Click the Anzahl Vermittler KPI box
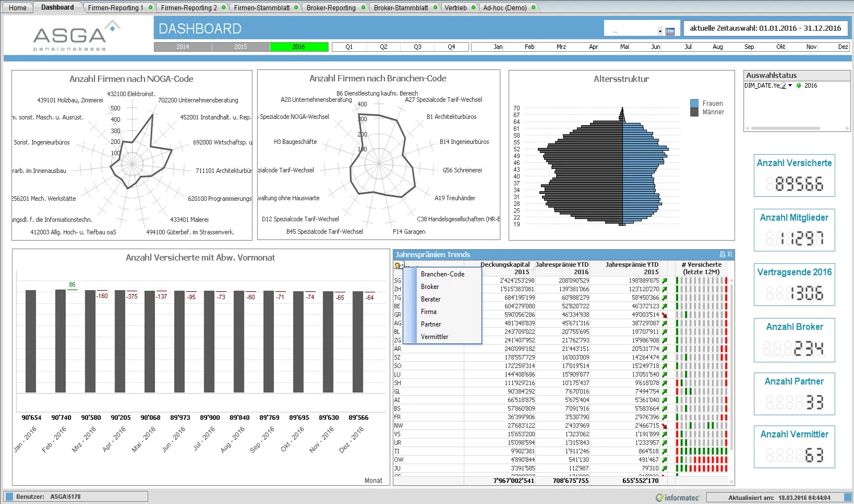Screen dimensions: 854x504 [x=794, y=447]
